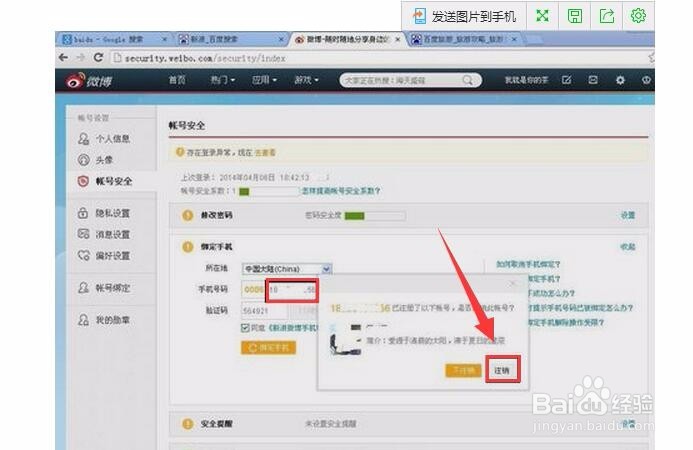Image resolution: width=693 pixels, height=450 pixels.
Task: Click the warning icon beside 绑定手机
Action: point(187,247)
